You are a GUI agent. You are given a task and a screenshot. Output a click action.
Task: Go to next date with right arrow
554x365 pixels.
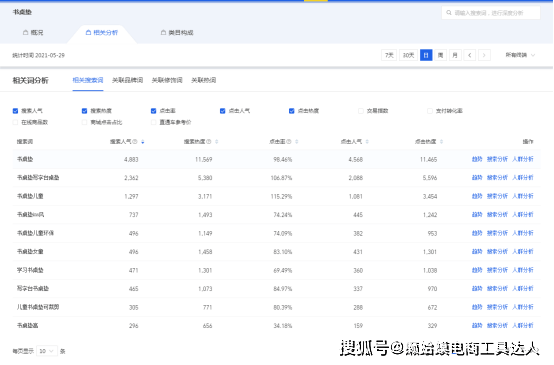pyautogui.click(x=484, y=55)
